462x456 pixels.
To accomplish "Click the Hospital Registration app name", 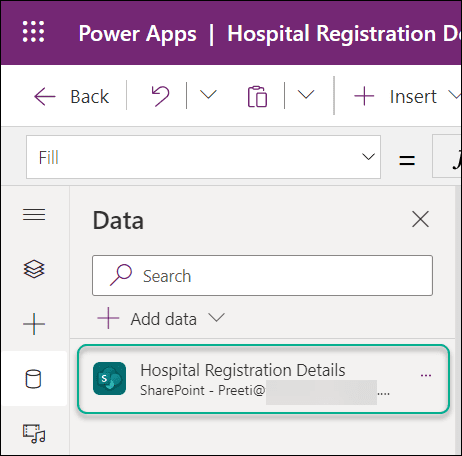I will [345, 34].
